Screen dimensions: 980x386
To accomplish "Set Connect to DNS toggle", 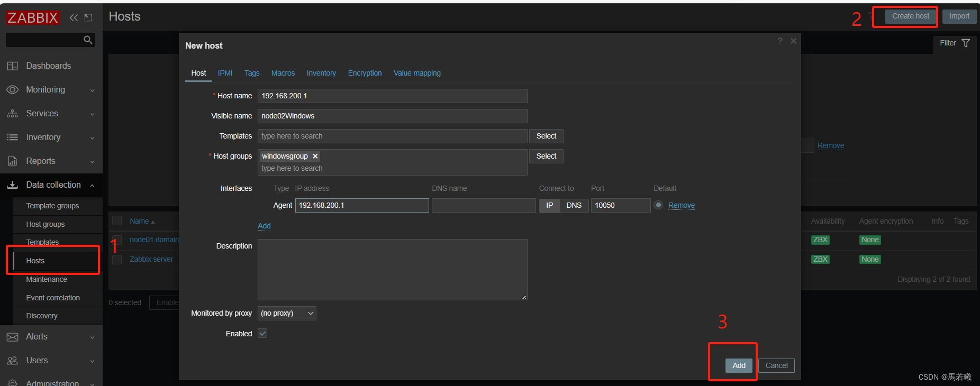I will click(x=574, y=205).
